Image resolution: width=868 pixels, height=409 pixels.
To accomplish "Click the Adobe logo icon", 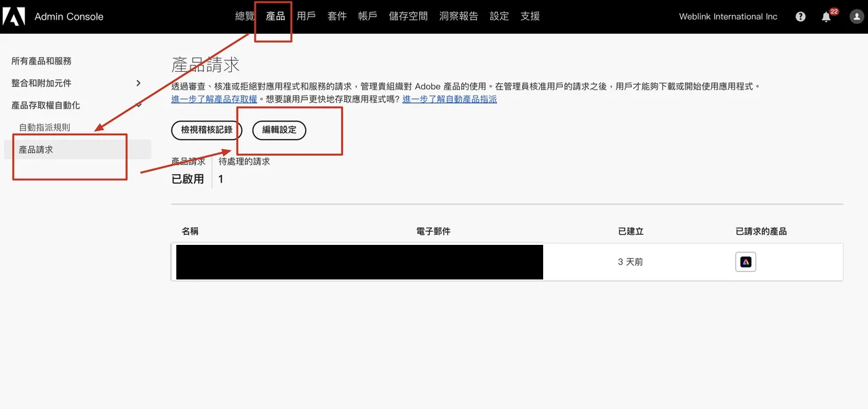I will coord(14,16).
